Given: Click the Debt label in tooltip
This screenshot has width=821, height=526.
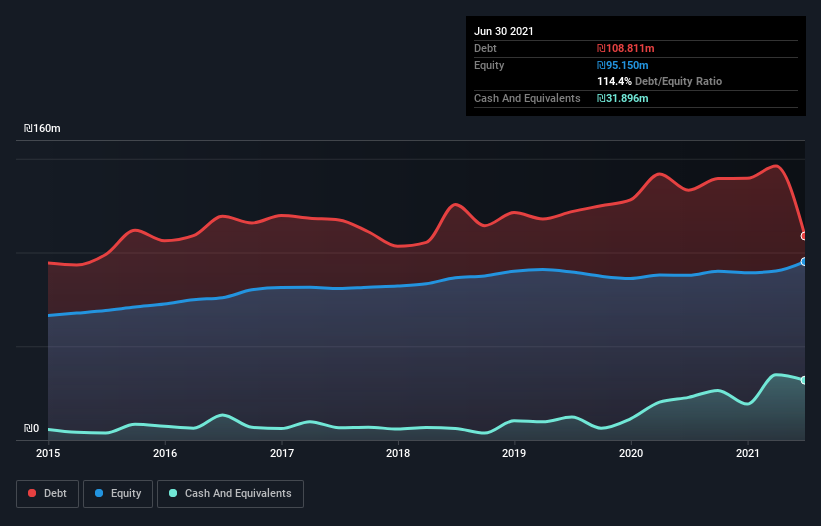Looking at the screenshot, I should coord(485,48).
